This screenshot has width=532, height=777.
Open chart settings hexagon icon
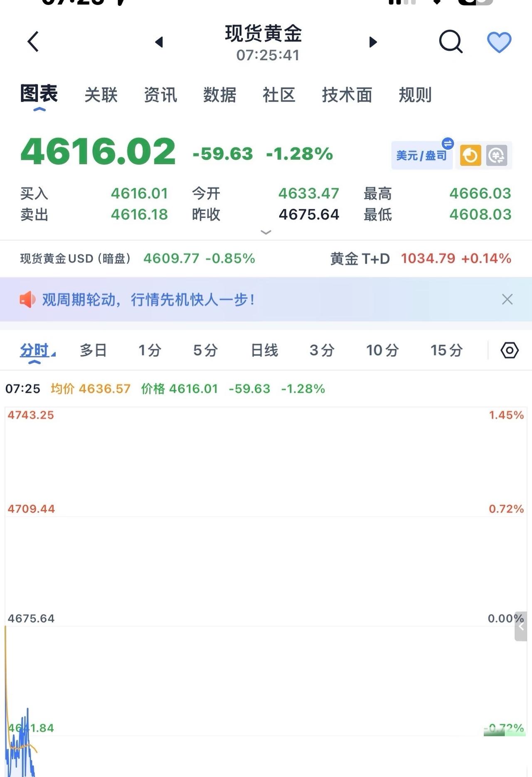[510, 350]
